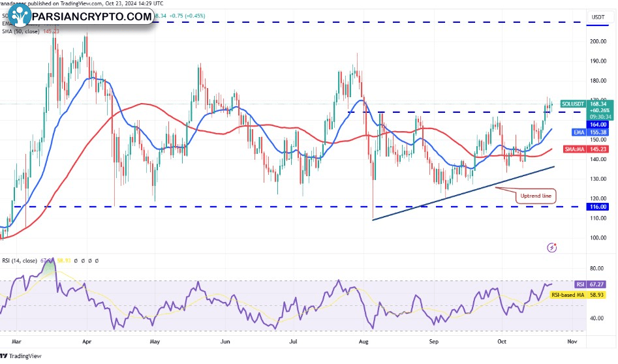Click the 110.00 price axis tick
This screenshot has height=364, width=618.
[x=598, y=219]
